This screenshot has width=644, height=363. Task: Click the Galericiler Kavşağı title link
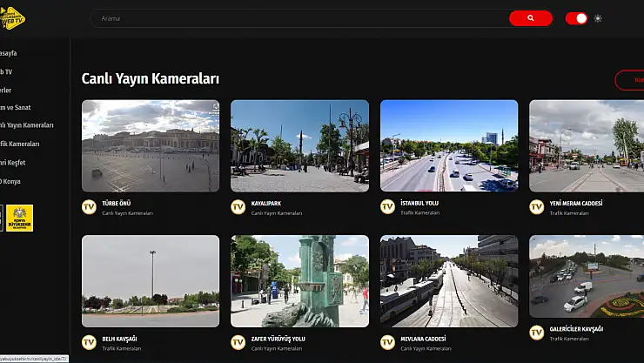pyautogui.click(x=576, y=329)
